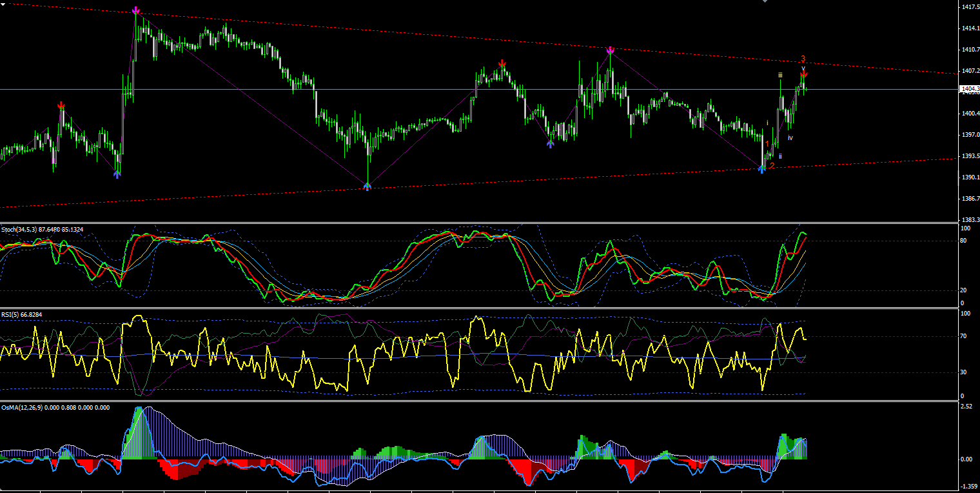Click the 80 level on Stochastic scale

click(x=964, y=241)
